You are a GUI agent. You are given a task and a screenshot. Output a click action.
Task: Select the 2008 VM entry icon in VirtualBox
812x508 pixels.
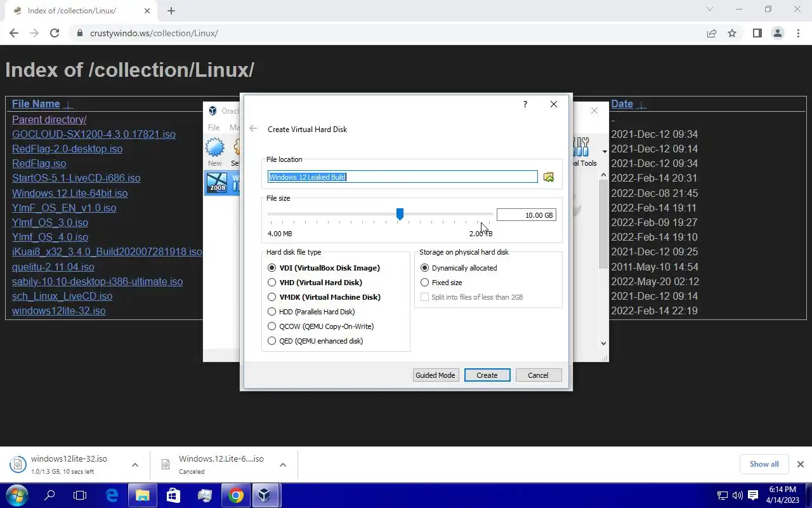point(217,182)
